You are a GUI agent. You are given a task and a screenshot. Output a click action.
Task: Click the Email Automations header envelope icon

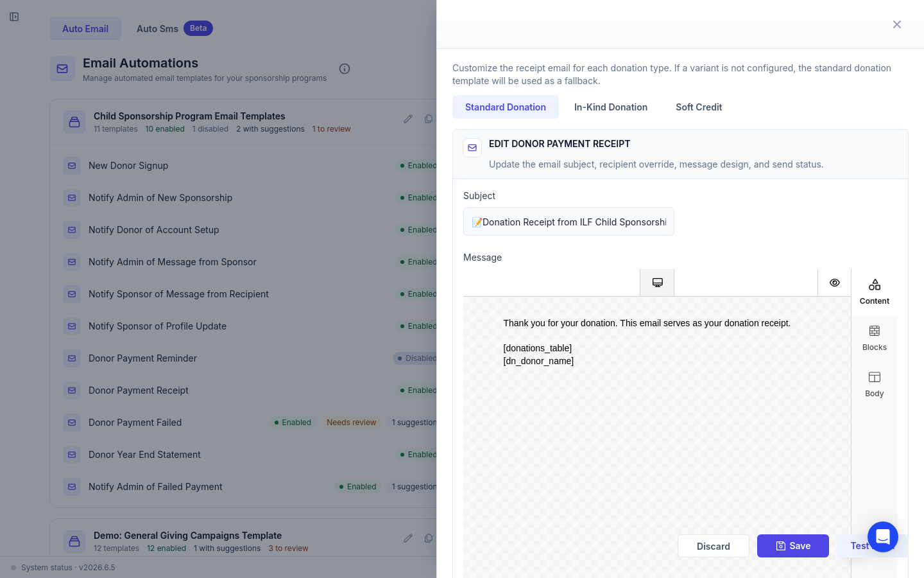[x=62, y=69]
